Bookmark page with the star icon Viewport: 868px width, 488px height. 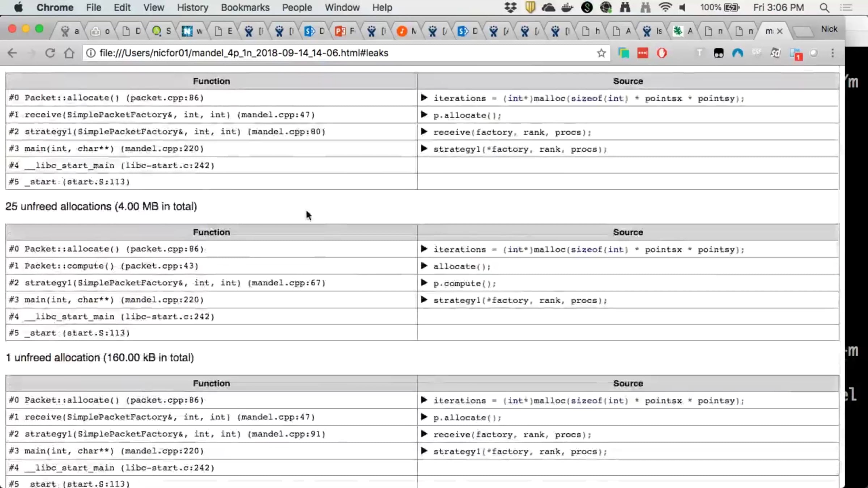coord(601,53)
